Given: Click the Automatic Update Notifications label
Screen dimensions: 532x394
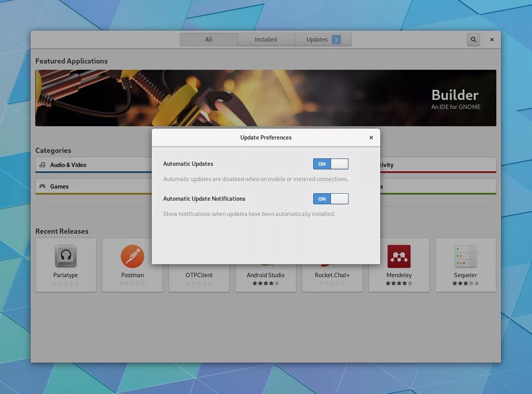Looking at the screenshot, I should 204,199.
